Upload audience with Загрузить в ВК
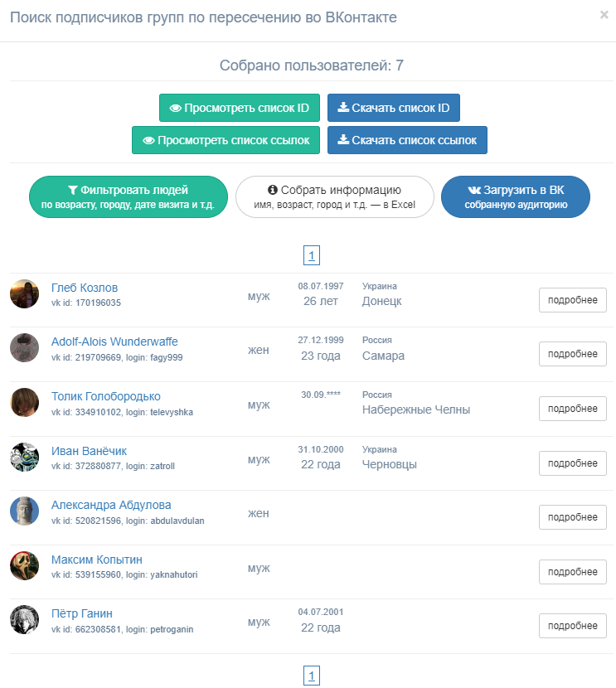 click(516, 196)
